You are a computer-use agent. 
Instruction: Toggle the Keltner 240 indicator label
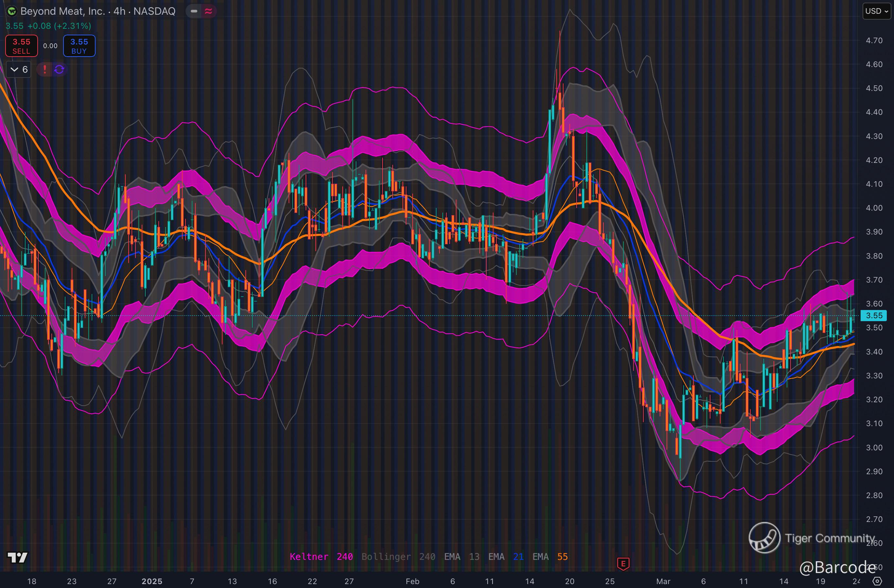(x=321, y=557)
